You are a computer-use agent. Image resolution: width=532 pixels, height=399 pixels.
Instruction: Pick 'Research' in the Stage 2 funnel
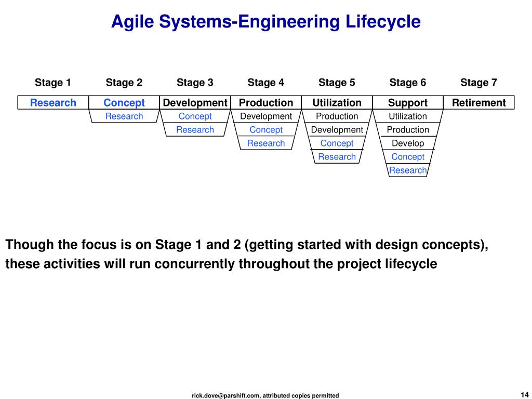tap(124, 116)
